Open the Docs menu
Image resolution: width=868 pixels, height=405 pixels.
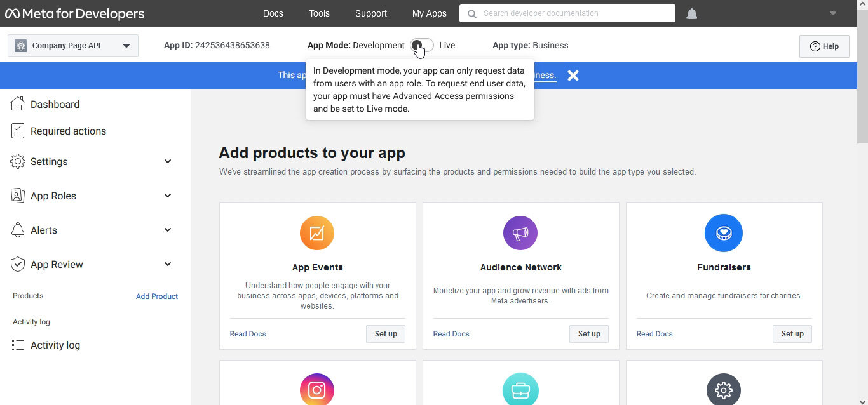click(273, 13)
